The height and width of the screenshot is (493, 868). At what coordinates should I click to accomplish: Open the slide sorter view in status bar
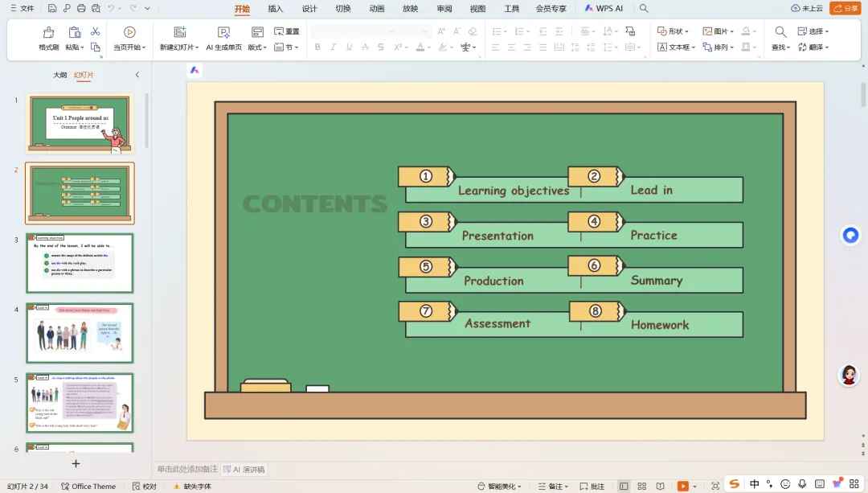[x=642, y=487]
